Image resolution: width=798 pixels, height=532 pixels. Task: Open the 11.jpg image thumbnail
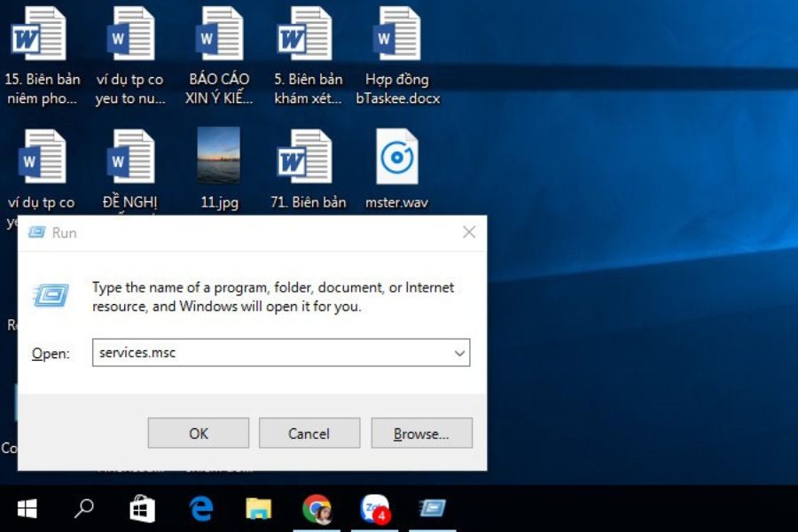click(218, 156)
